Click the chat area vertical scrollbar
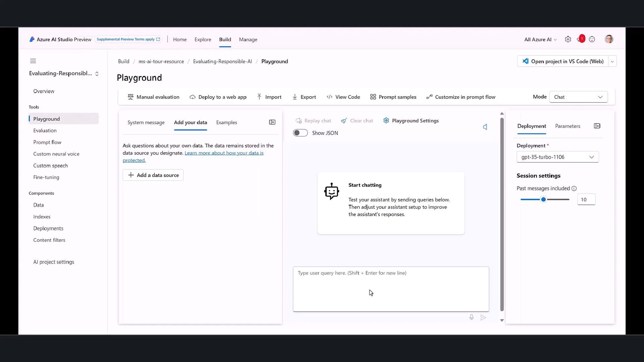644x362 pixels. click(502, 215)
